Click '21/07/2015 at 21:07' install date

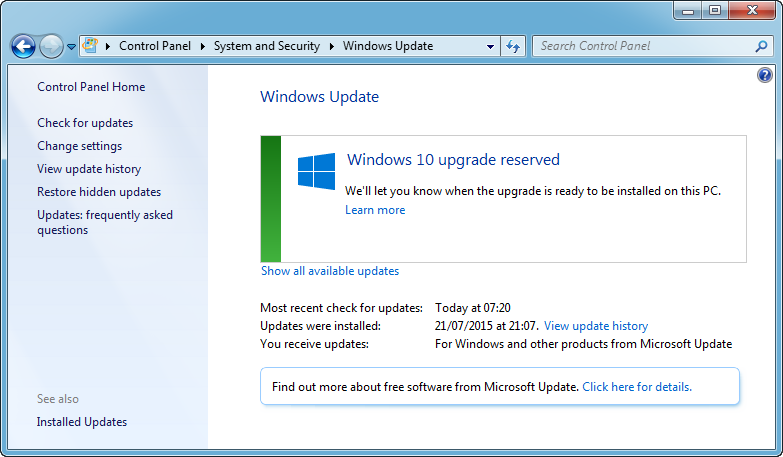(487, 326)
